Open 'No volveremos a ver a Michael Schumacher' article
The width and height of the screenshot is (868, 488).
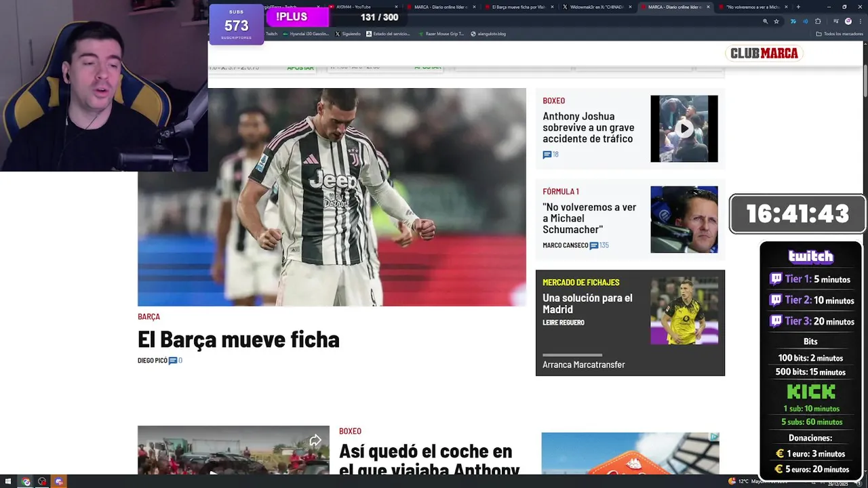[589, 218]
